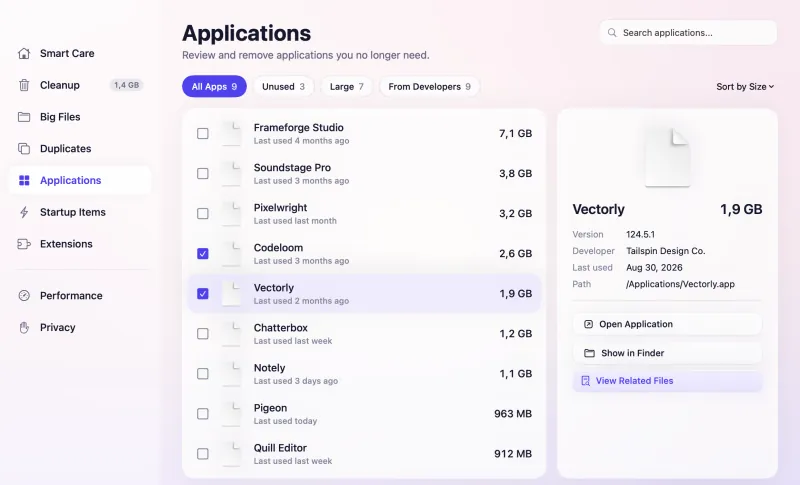Click the Aug 30, 2026 last used date
The height and width of the screenshot is (485, 800).
(x=654, y=268)
